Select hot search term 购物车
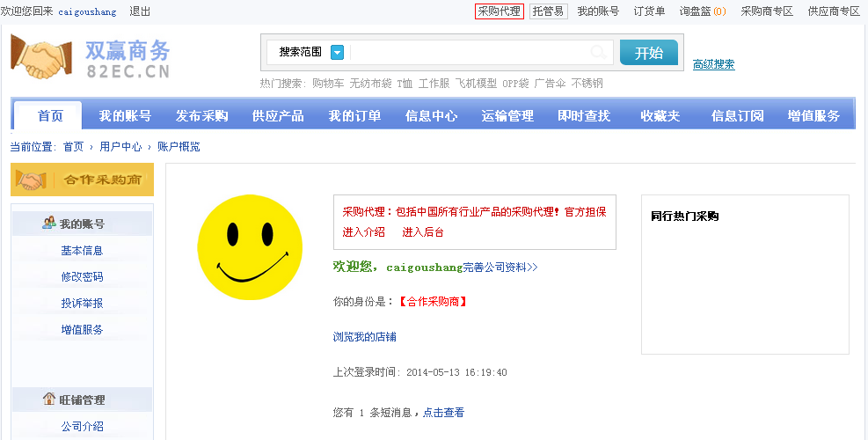 point(328,83)
